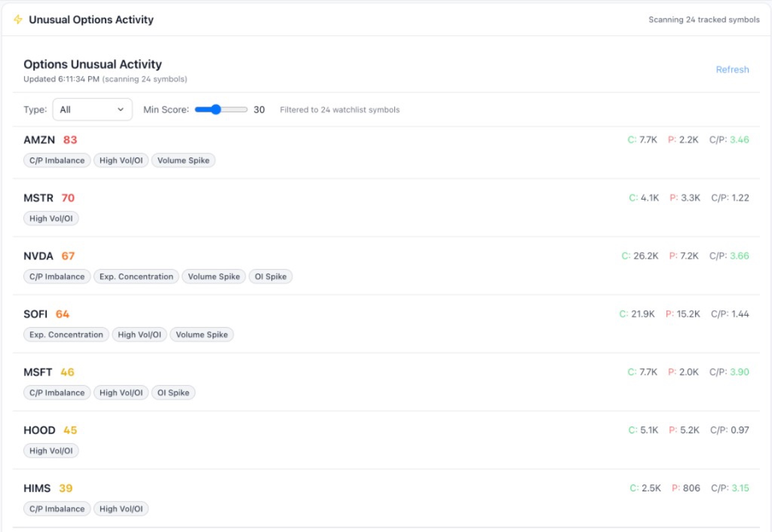Click the Filtered to 24 watchlist symbols note
Image resolution: width=772 pixels, height=532 pixels.
pos(340,110)
